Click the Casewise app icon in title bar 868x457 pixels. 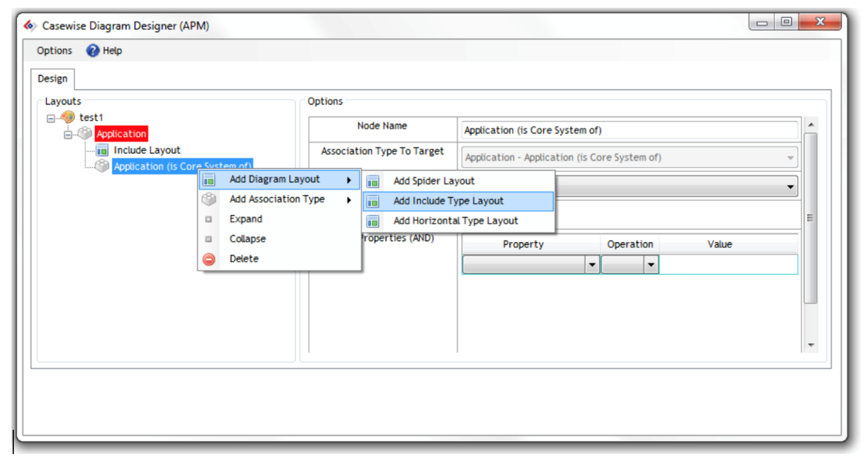(x=29, y=26)
